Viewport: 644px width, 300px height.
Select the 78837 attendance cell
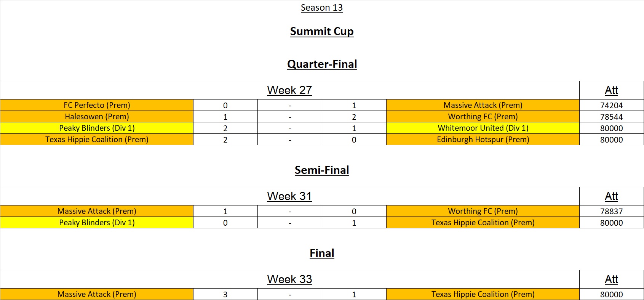point(611,212)
